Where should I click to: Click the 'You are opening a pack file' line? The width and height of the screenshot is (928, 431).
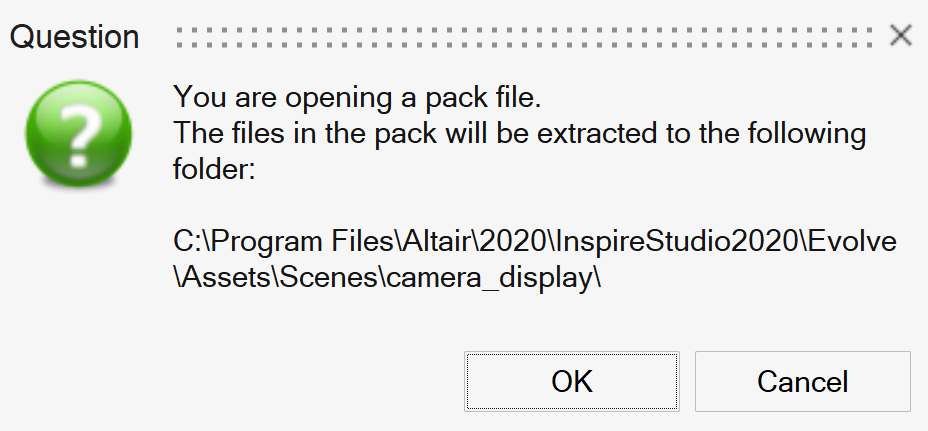click(363, 98)
